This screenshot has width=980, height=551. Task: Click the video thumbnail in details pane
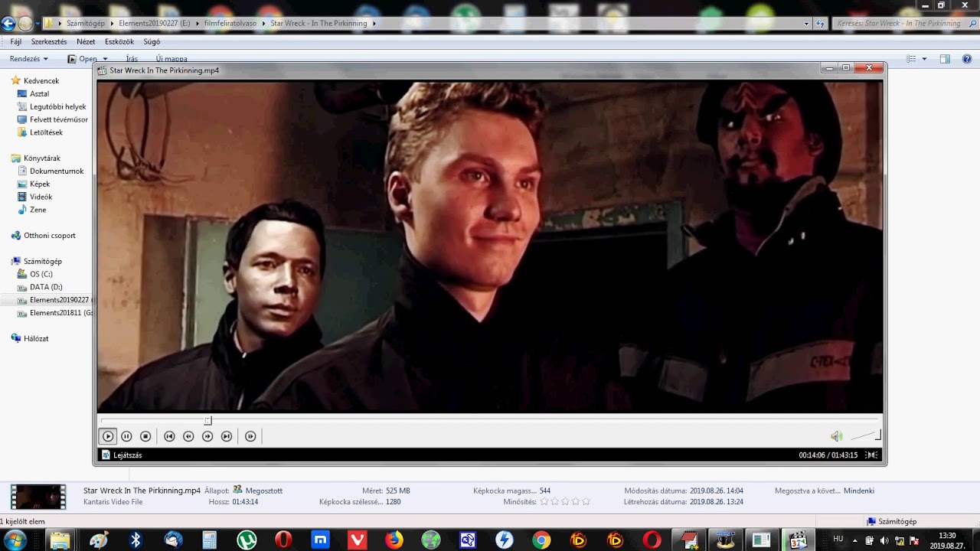pos(38,497)
